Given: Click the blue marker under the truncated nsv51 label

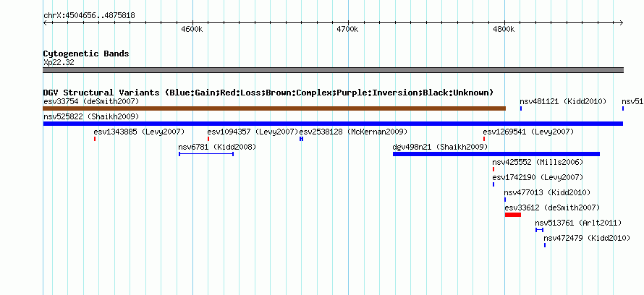Looking at the screenshot, I should (622, 108).
